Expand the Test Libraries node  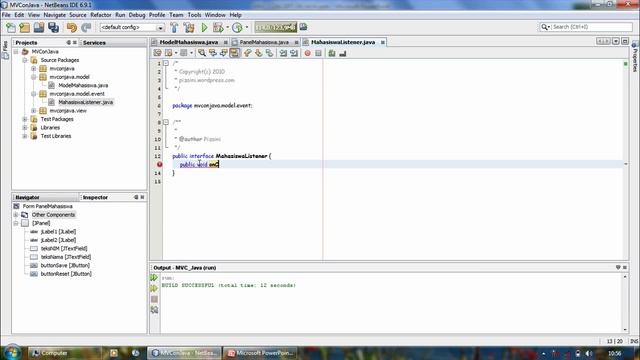coord(25,136)
